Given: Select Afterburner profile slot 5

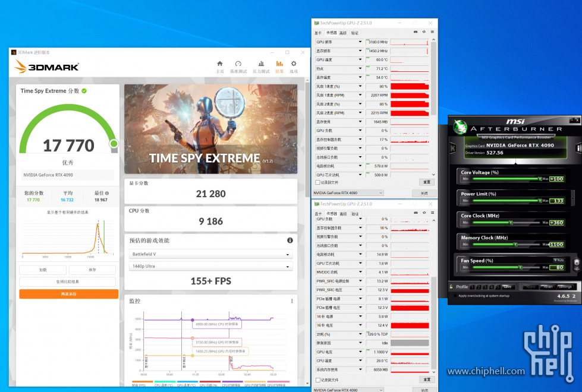Looking at the screenshot, I should tap(498, 287).
